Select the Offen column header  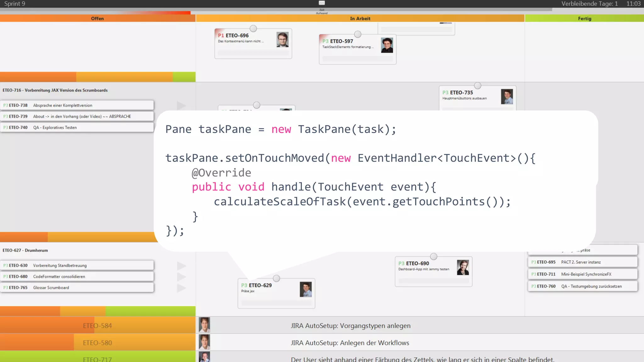pyautogui.click(x=97, y=19)
